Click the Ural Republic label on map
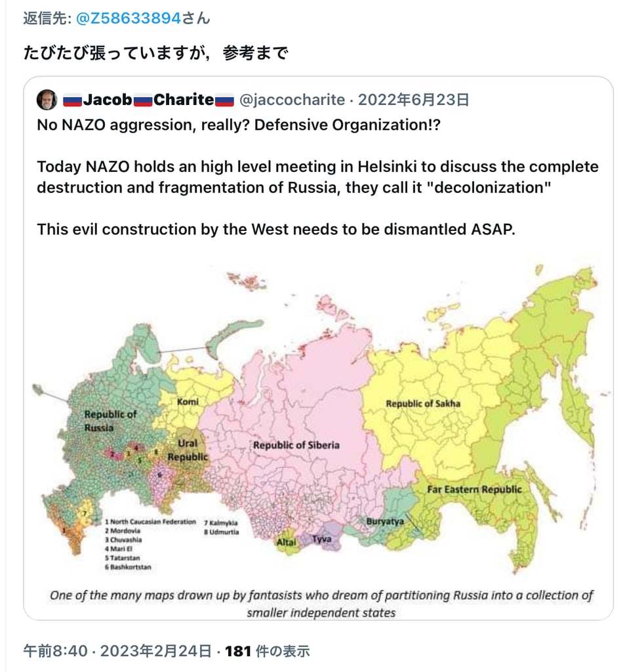 pyautogui.click(x=188, y=450)
